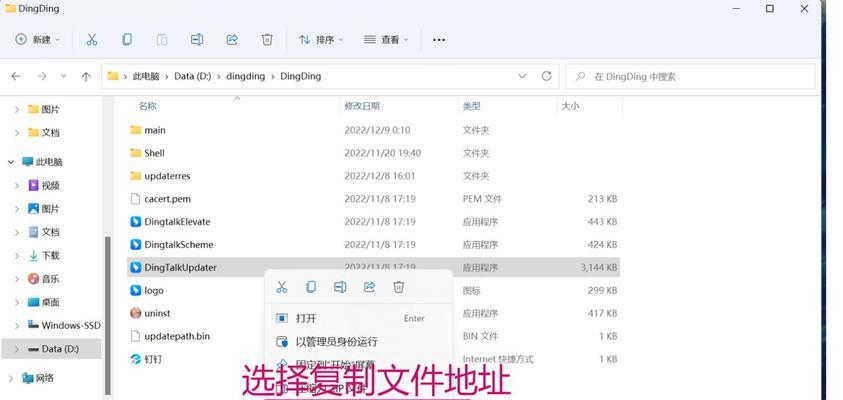Click the 在 DingDing 中搜索 search box
The width and height of the screenshot is (843, 400).
point(690,76)
